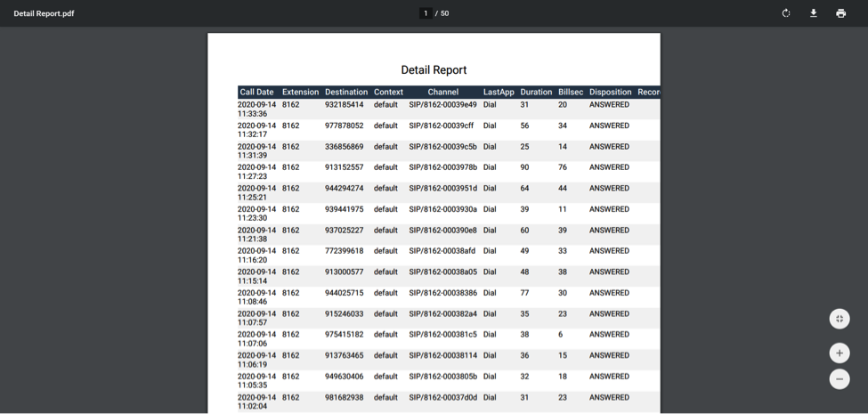Screen dimensions: 868x414
Task: Click the Context column header
Action: (x=388, y=92)
